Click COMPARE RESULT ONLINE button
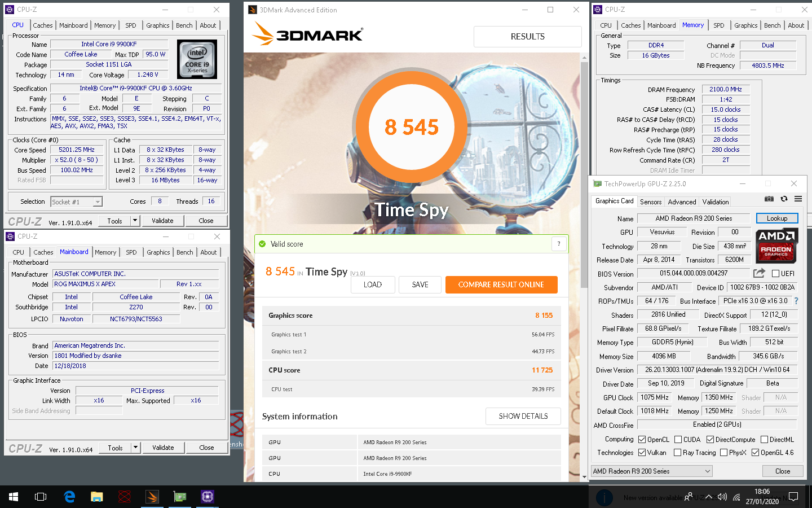 coord(501,284)
